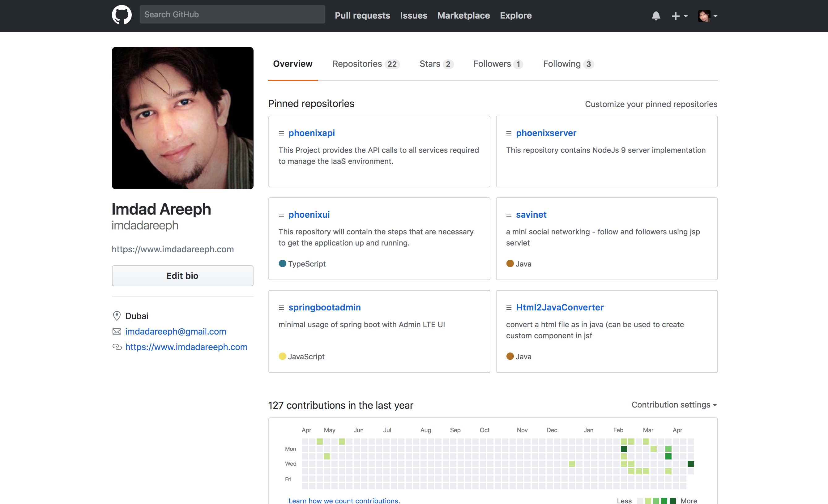
Task: Open Marketplace in the top navigation
Action: pyautogui.click(x=463, y=15)
